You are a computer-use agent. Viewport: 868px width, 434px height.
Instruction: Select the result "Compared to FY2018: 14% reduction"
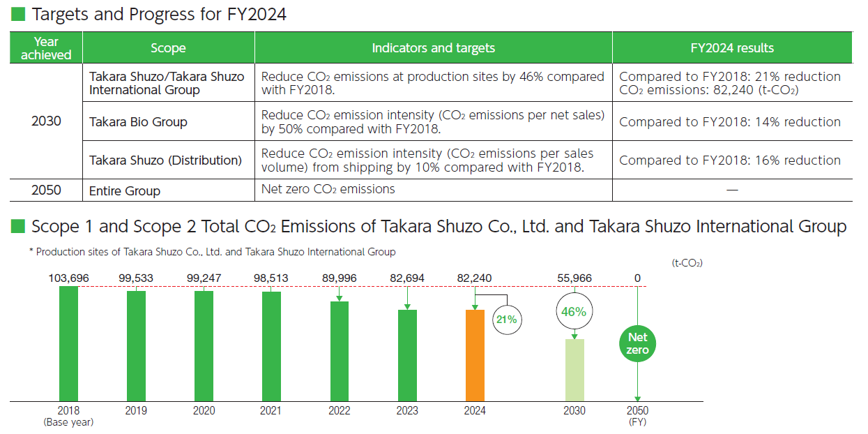(730, 122)
